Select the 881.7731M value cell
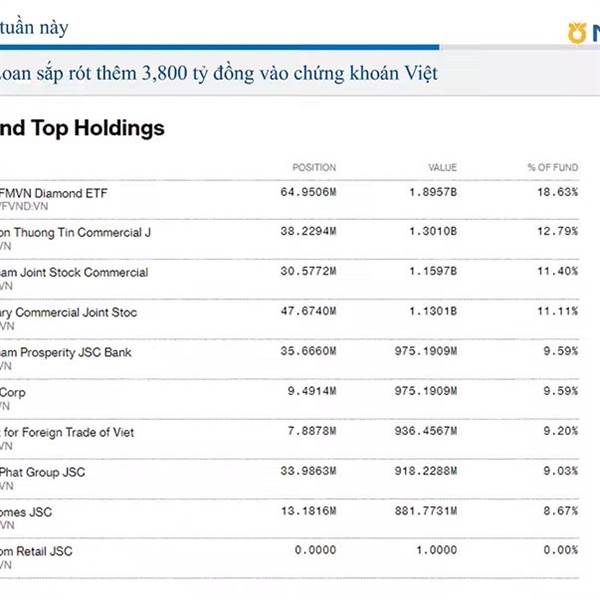This screenshot has height=600, width=600. coord(426,511)
